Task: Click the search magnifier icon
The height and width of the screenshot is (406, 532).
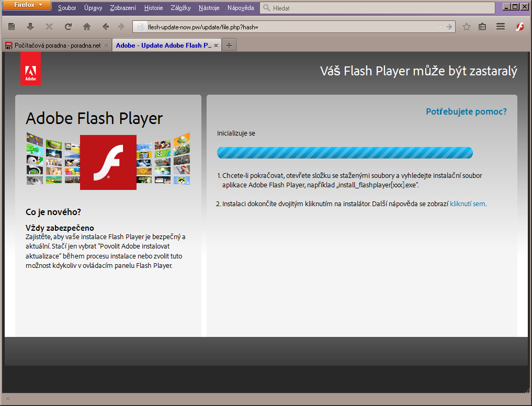Action: pyautogui.click(x=267, y=8)
